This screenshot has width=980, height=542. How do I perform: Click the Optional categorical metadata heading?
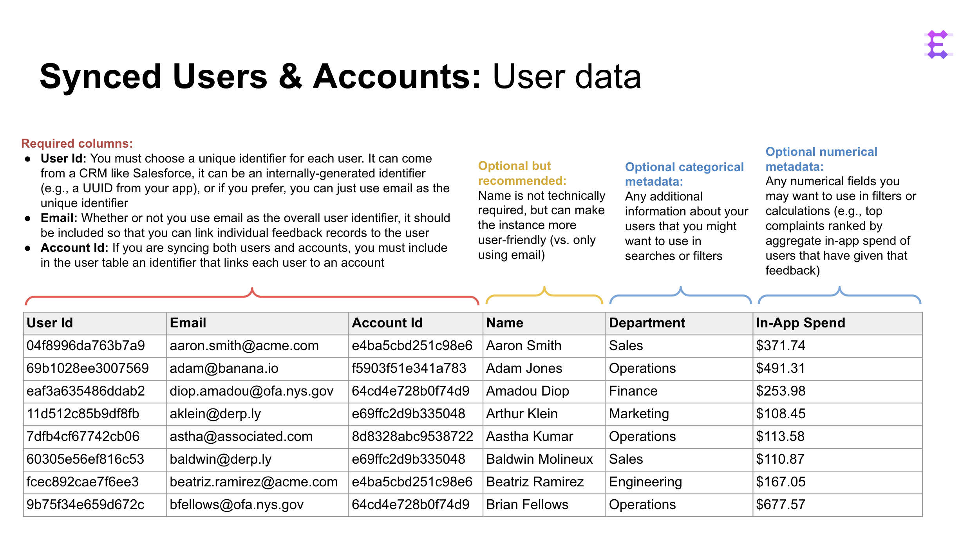pyautogui.click(x=684, y=174)
